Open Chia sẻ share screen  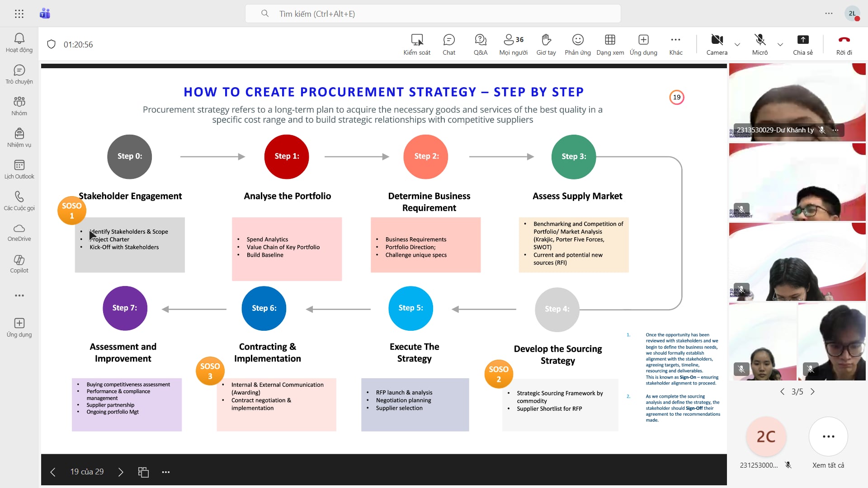click(802, 44)
